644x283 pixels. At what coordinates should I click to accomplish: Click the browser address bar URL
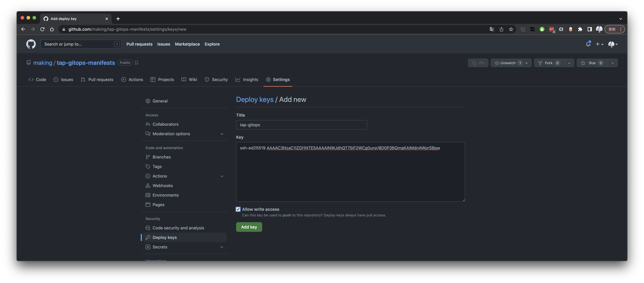pos(127,29)
